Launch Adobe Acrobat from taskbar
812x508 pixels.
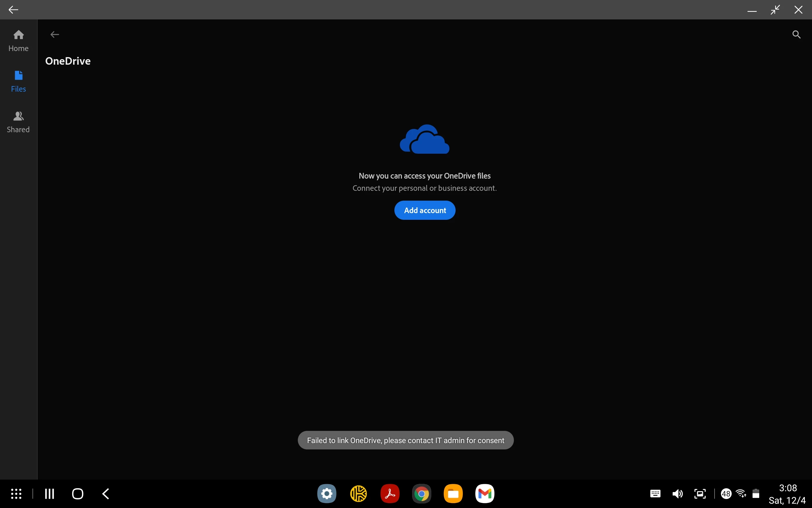(x=390, y=494)
